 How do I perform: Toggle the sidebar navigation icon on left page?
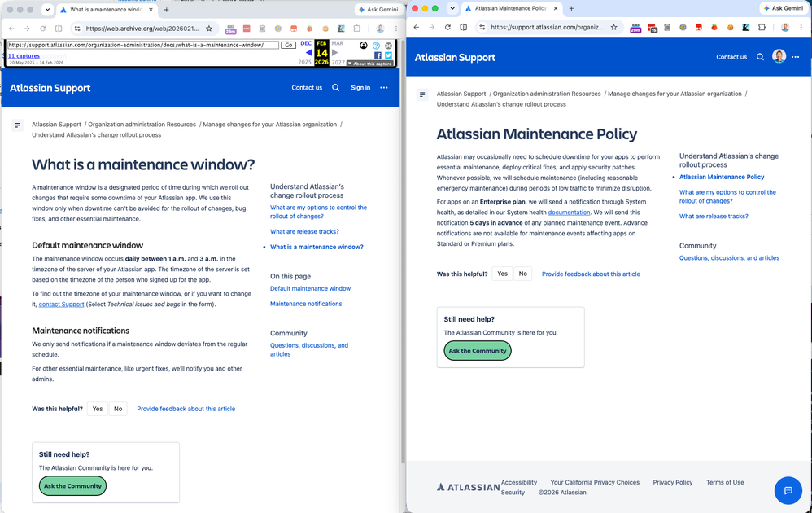(18, 125)
